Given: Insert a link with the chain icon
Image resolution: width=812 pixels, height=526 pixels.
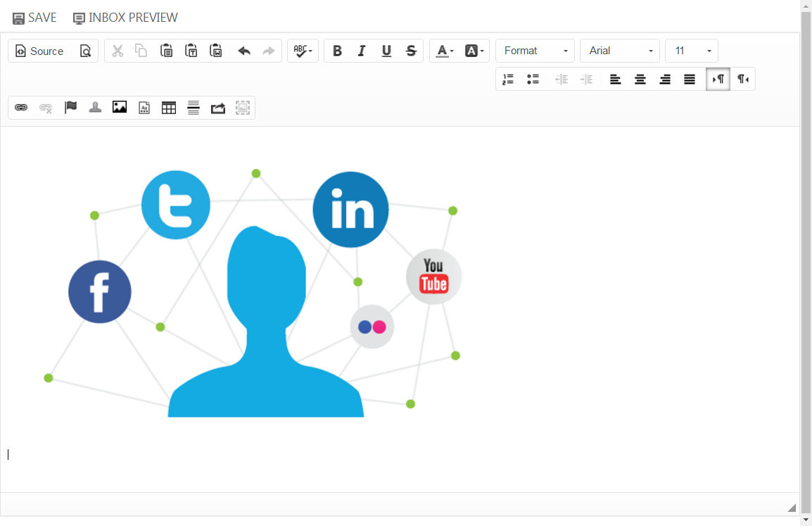Looking at the screenshot, I should (x=21, y=108).
